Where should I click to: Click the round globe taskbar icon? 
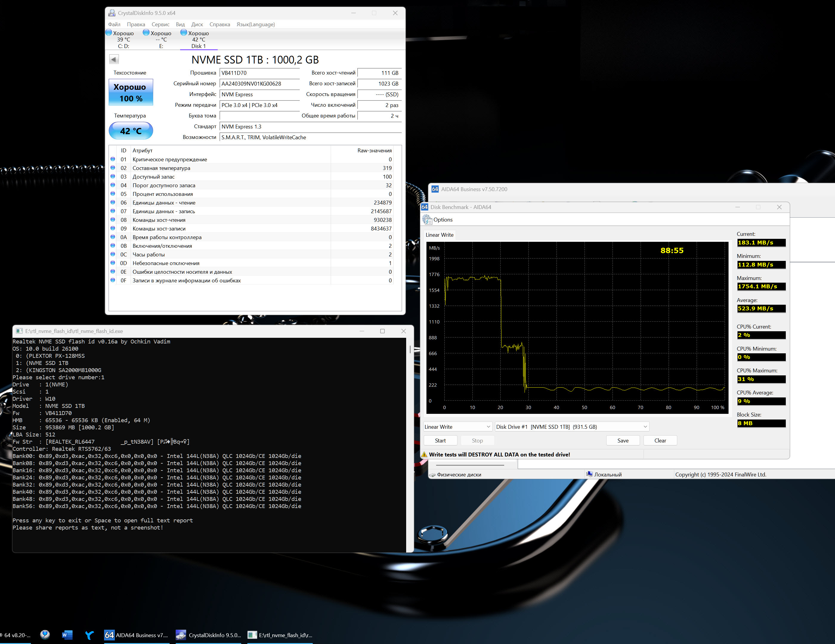pyautogui.click(x=45, y=634)
